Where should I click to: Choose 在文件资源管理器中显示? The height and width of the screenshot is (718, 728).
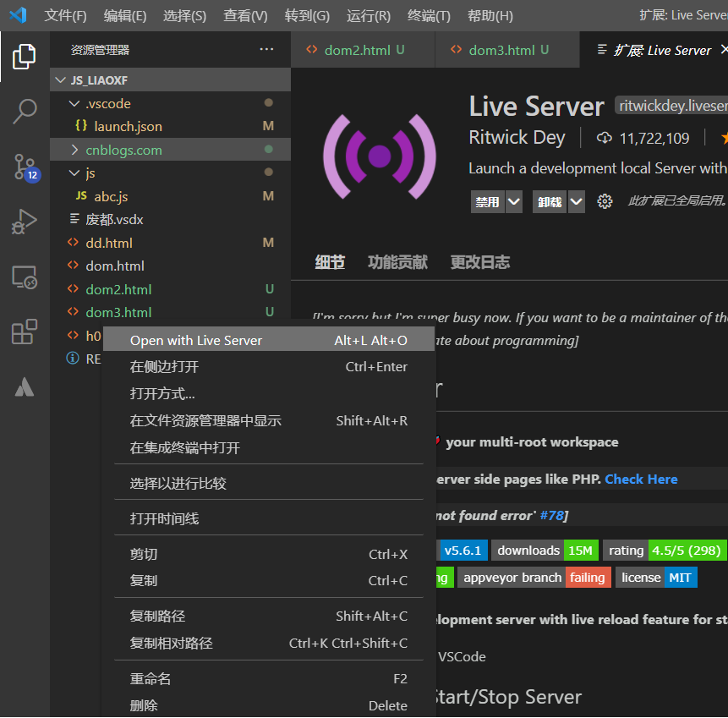click(269, 421)
